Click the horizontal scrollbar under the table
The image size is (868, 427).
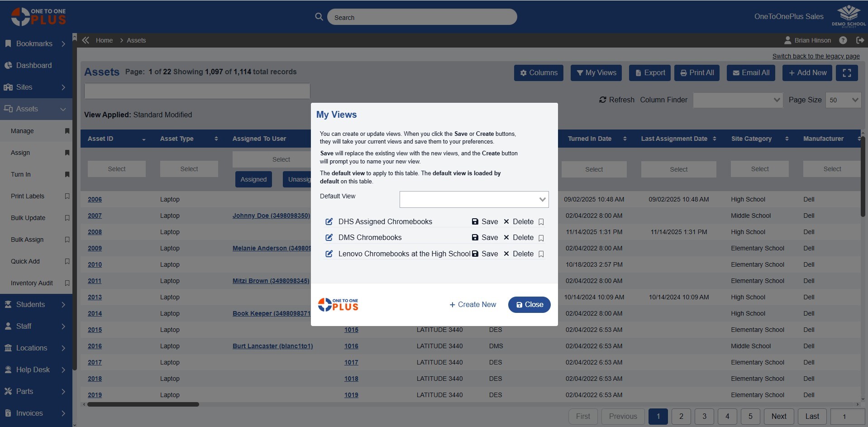143,404
